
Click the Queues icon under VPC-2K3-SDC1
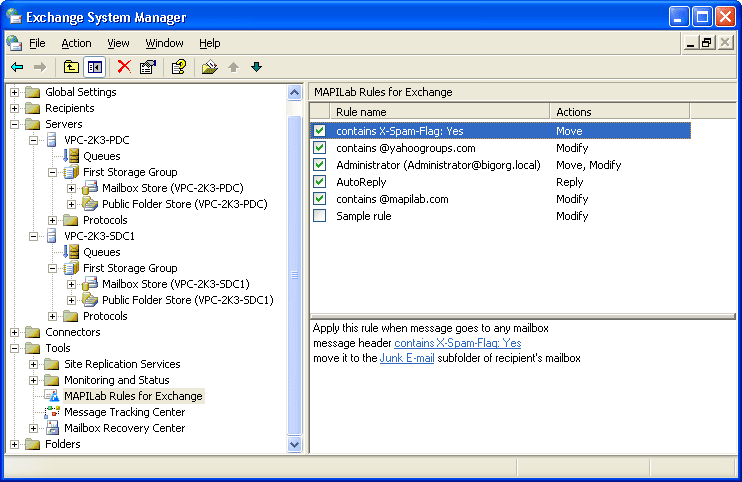point(71,252)
